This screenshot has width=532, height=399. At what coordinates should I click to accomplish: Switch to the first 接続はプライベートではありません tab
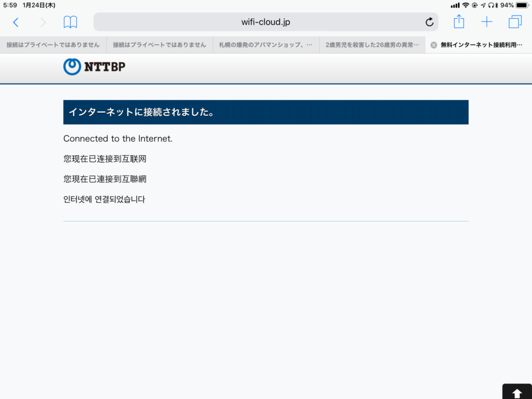point(54,45)
